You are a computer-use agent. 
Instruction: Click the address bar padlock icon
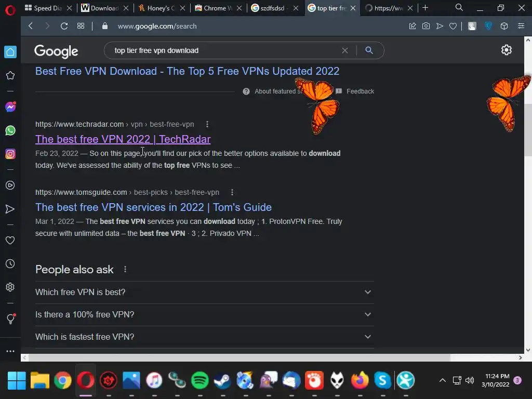coord(105,26)
